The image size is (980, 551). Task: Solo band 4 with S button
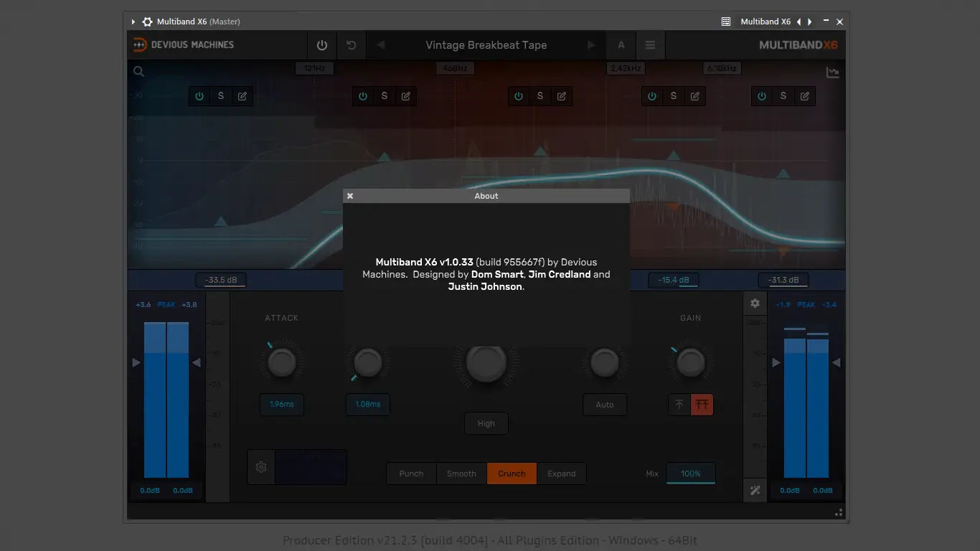coord(674,96)
